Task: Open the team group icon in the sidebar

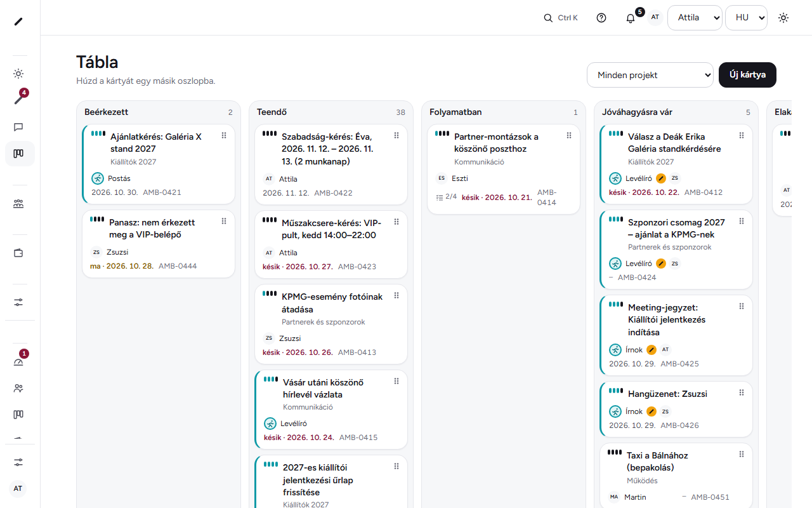Action: [x=18, y=204]
